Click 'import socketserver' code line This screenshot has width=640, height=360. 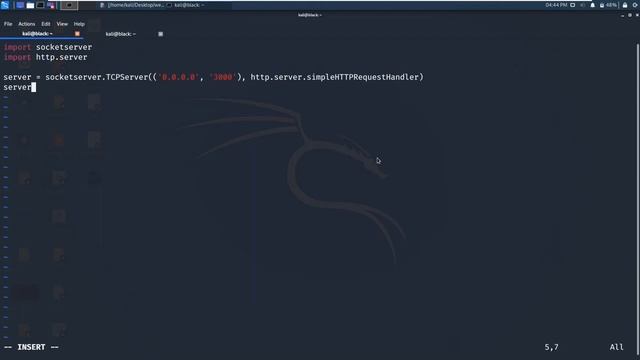pos(48,47)
